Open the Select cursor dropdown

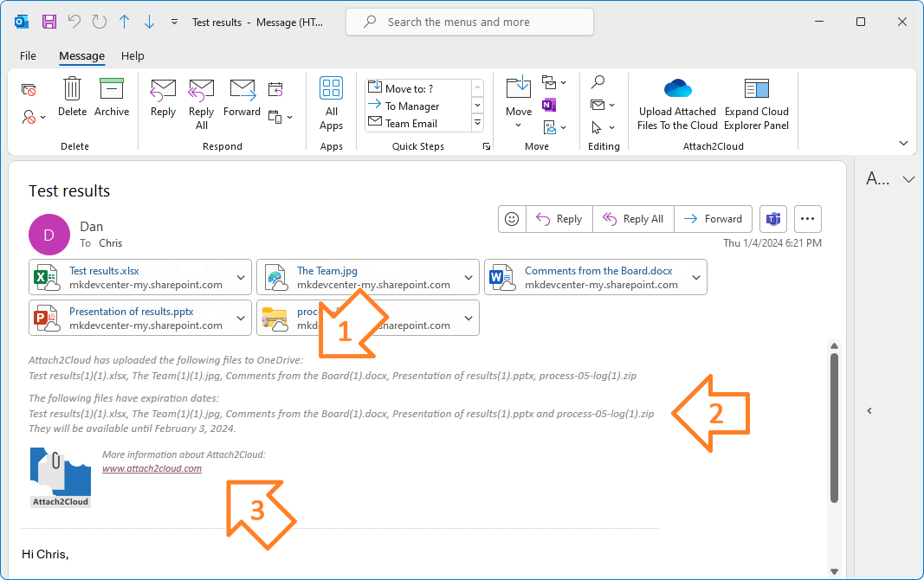click(x=602, y=127)
